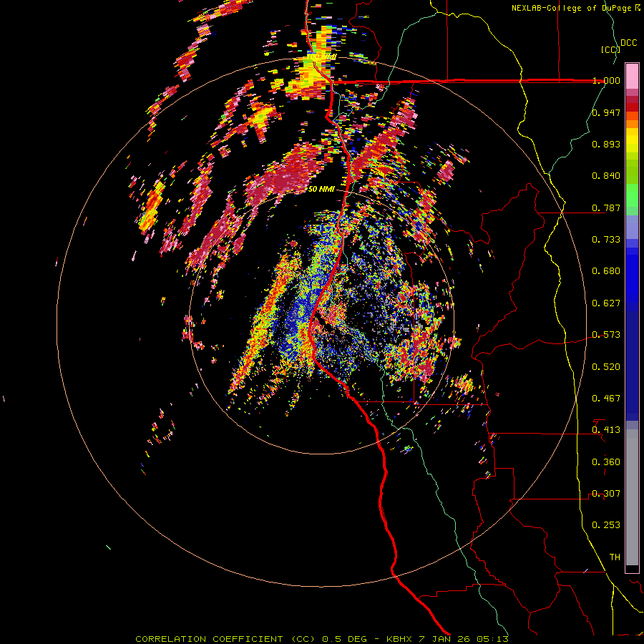The image size is (644, 644).
Task: Select the 0.413 color scale value
Action: [x=606, y=430]
